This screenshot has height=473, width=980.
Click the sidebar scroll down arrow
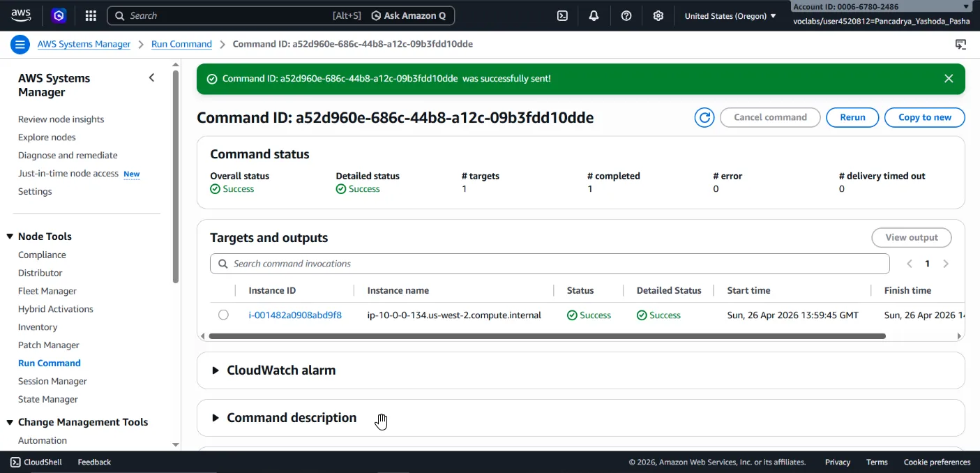[x=176, y=444]
